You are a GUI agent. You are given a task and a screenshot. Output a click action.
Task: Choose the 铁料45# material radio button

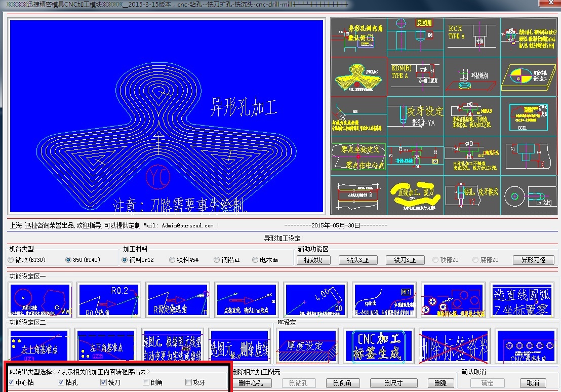173,260
